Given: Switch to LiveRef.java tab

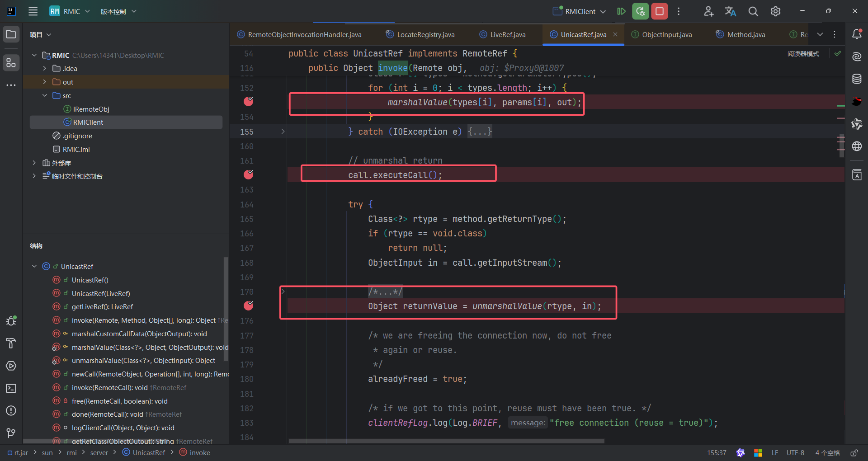Looking at the screenshot, I should pyautogui.click(x=502, y=34).
